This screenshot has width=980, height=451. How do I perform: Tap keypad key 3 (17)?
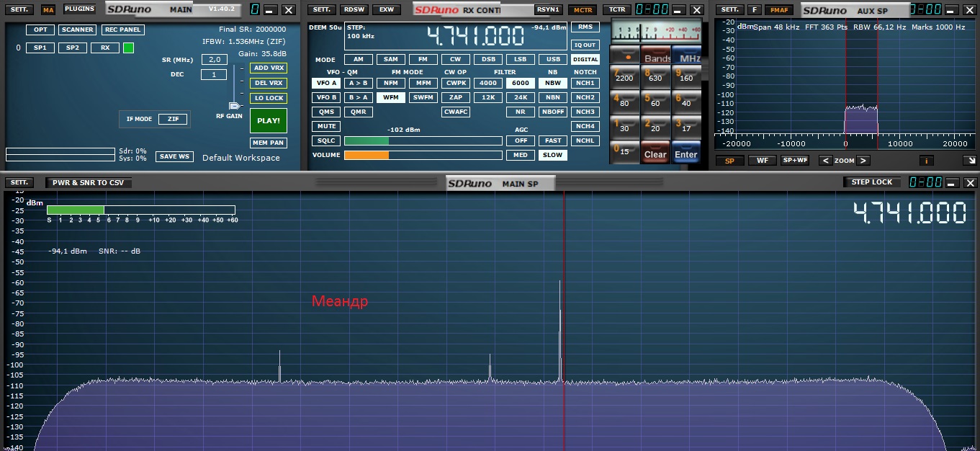point(687,128)
